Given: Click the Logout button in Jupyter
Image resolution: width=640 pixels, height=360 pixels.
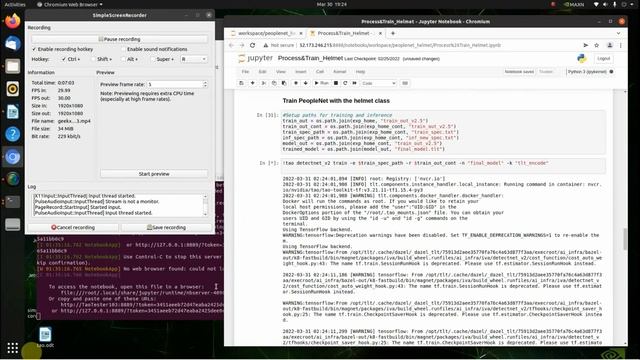Looking at the screenshot, I should click(603, 58).
